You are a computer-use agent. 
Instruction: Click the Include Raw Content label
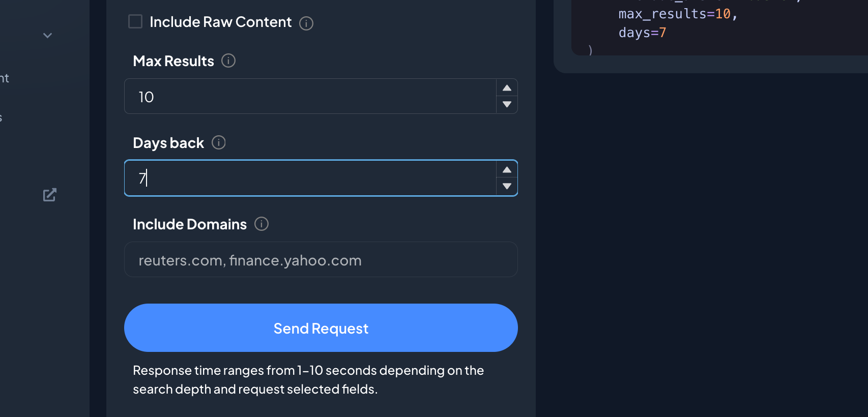click(221, 22)
